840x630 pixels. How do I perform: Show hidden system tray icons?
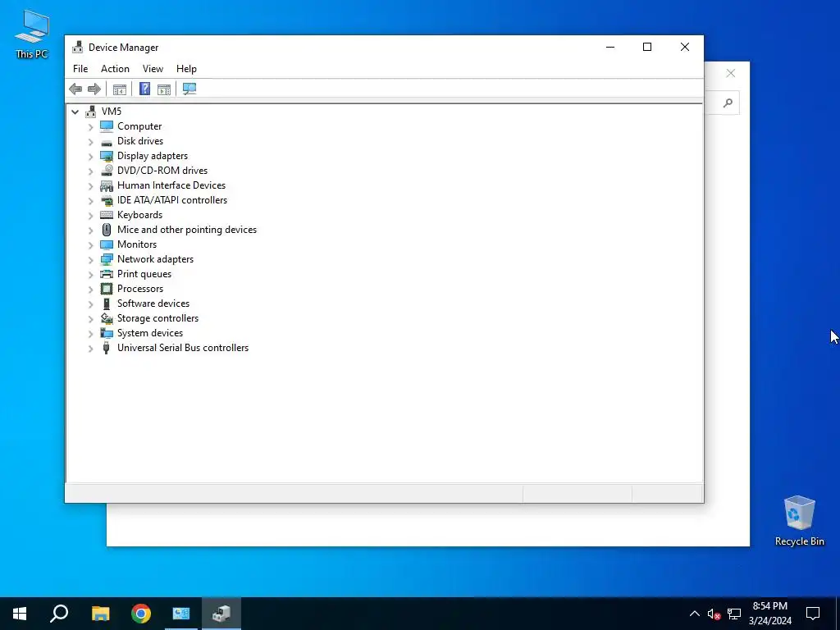point(694,614)
